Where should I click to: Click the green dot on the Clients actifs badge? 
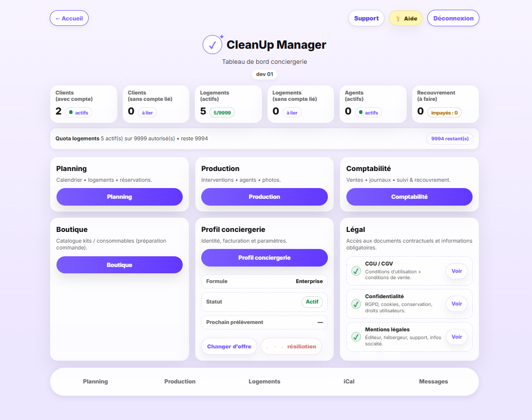tap(71, 112)
